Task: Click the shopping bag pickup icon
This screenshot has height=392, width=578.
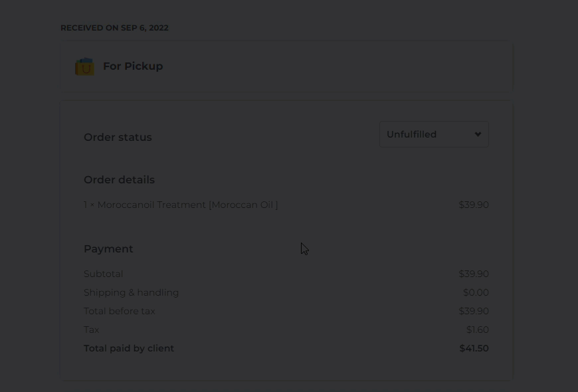Action: pos(84,66)
